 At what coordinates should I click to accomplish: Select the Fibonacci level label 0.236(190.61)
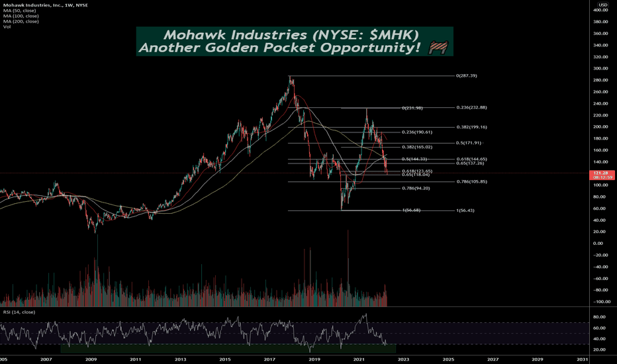(x=416, y=132)
